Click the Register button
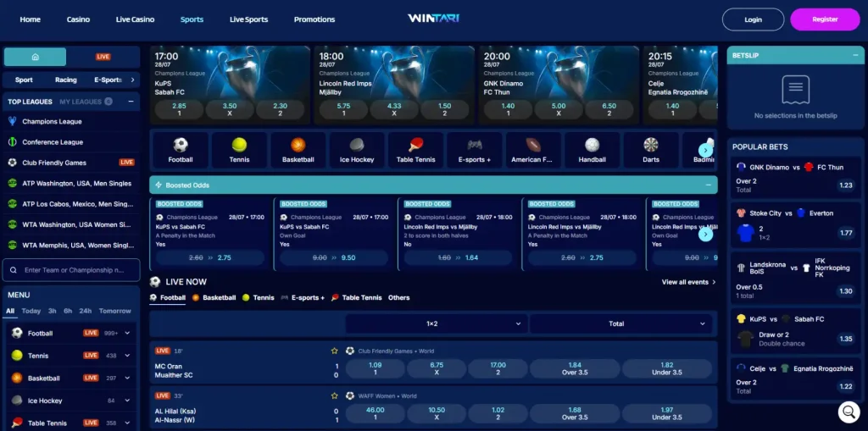Viewport: 868px width, 431px height. (825, 19)
